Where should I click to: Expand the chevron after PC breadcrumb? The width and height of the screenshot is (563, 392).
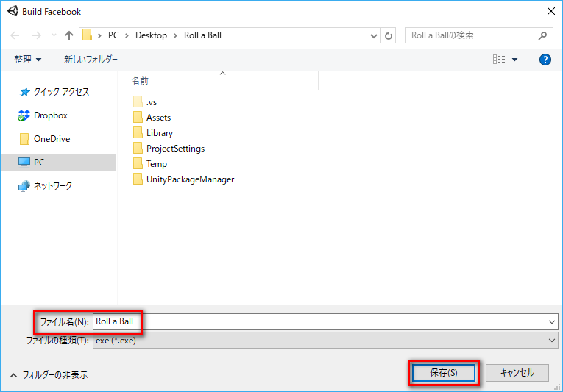pos(127,35)
